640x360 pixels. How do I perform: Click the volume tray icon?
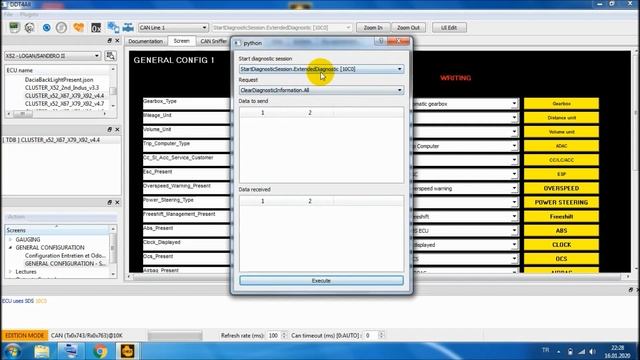[x=592, y=352]
